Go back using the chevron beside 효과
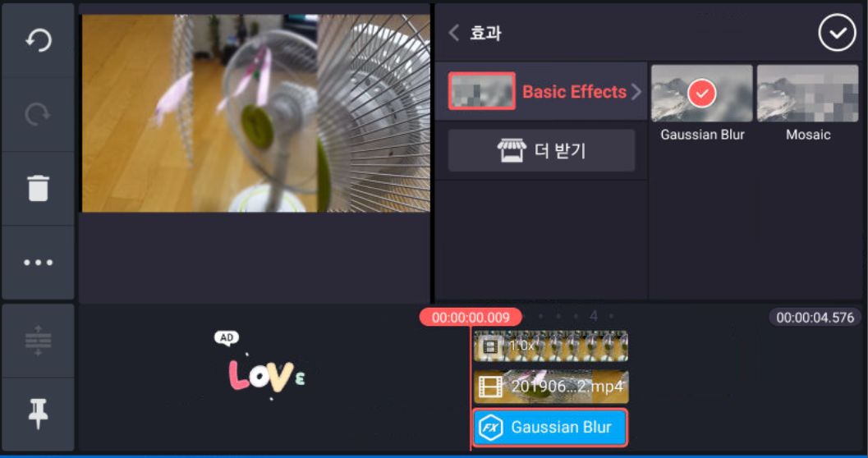Image resolution: width=868 pixels, height=458 pixels. (x=454, y=33)
